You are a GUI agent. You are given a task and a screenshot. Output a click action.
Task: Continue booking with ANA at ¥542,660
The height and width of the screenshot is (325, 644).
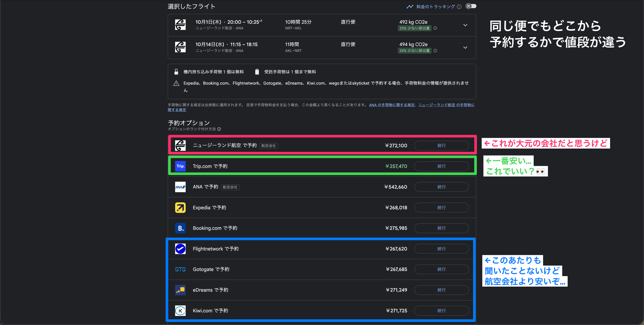click(441, 187)
